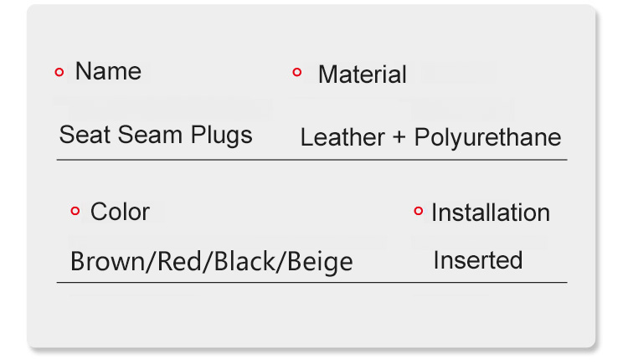Click the Installation heading label

(490, 213)
